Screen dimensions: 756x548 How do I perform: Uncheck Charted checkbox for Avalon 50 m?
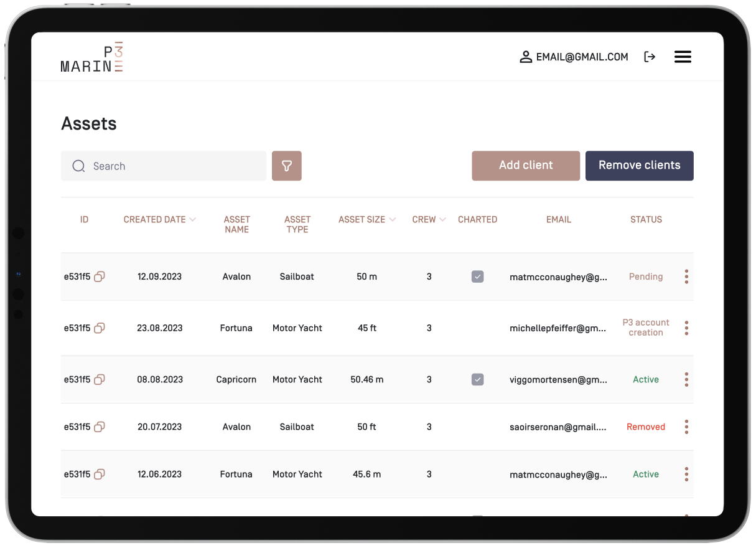click(477, 276)
